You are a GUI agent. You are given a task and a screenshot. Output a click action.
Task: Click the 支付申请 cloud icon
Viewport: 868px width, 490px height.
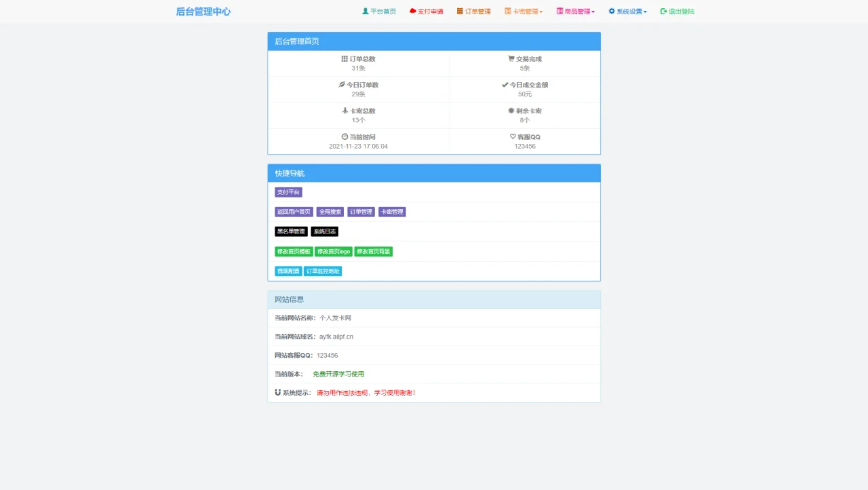point(412,11)
